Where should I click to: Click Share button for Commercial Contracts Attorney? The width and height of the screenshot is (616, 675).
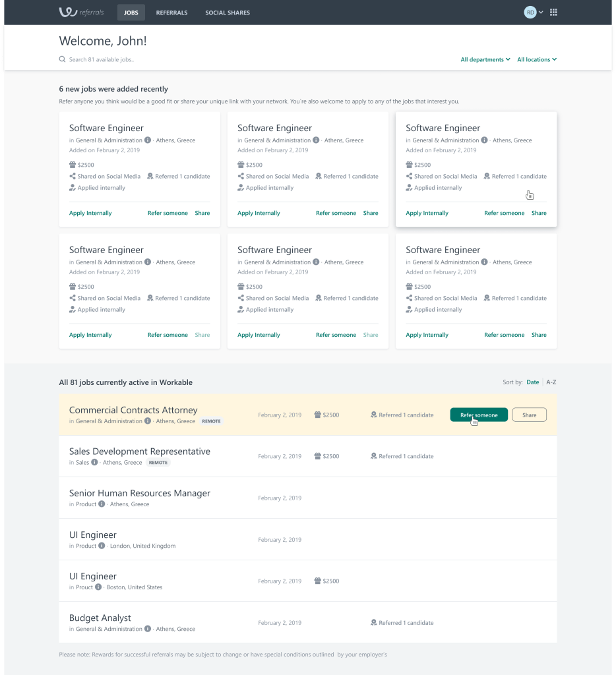pos(529,415)
